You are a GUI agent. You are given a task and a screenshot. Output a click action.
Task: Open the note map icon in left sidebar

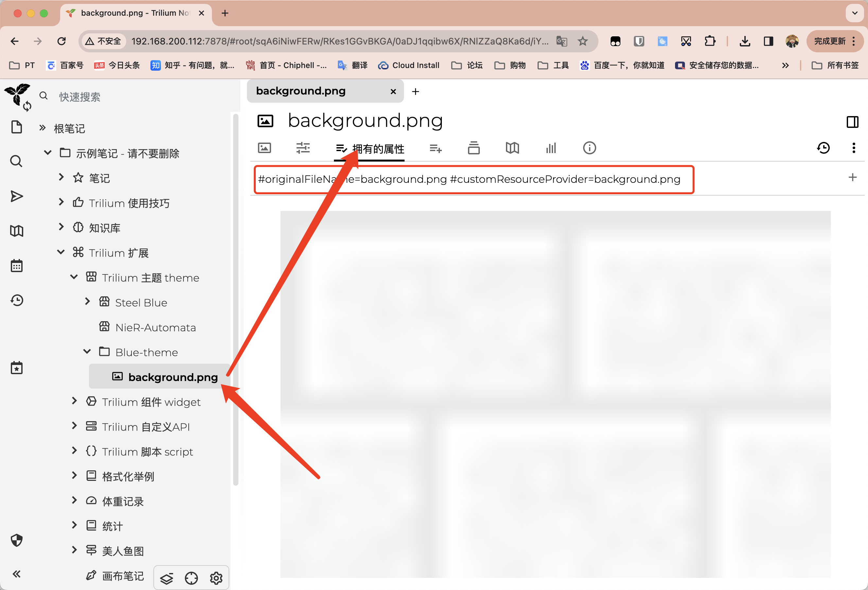[x=16, y=231]
